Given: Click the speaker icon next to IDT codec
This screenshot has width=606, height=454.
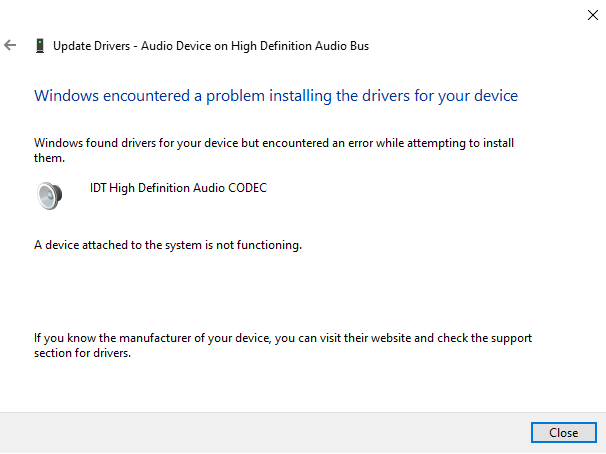Looking at the screenshot, I should [49, 193].
